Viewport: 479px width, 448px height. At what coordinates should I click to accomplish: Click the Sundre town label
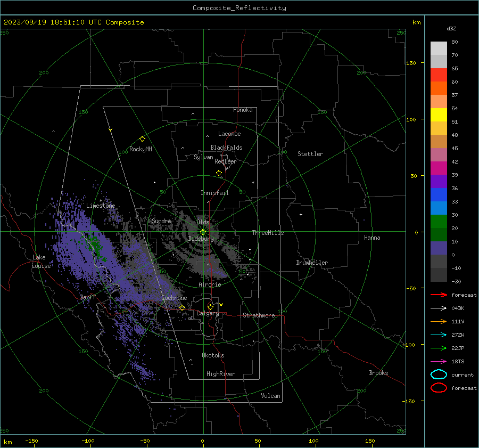coord(161,221)
